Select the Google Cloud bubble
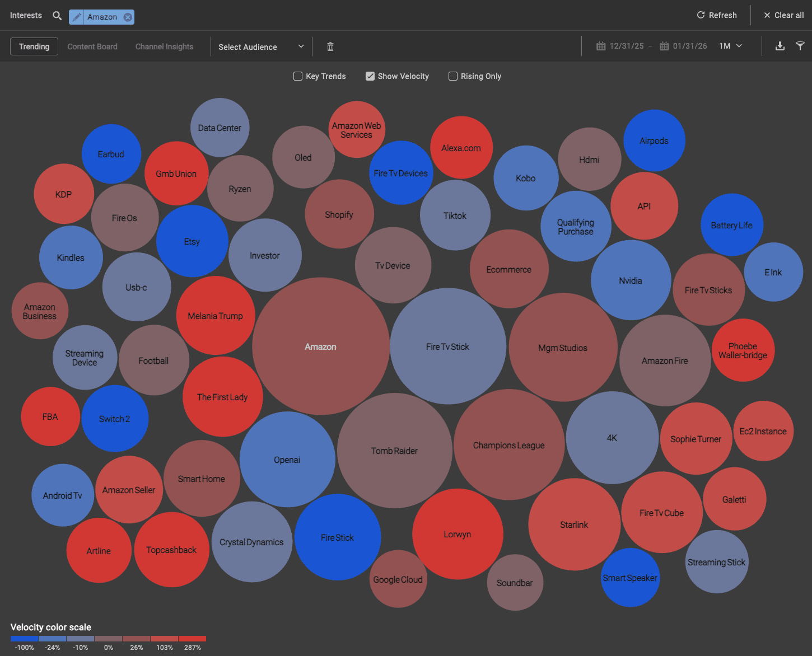 point(398,579)
